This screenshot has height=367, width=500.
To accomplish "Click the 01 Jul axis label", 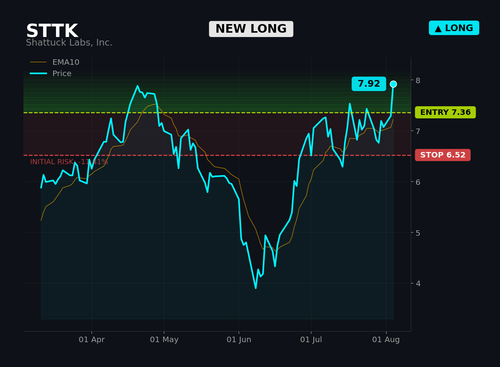I will point(311,340).
